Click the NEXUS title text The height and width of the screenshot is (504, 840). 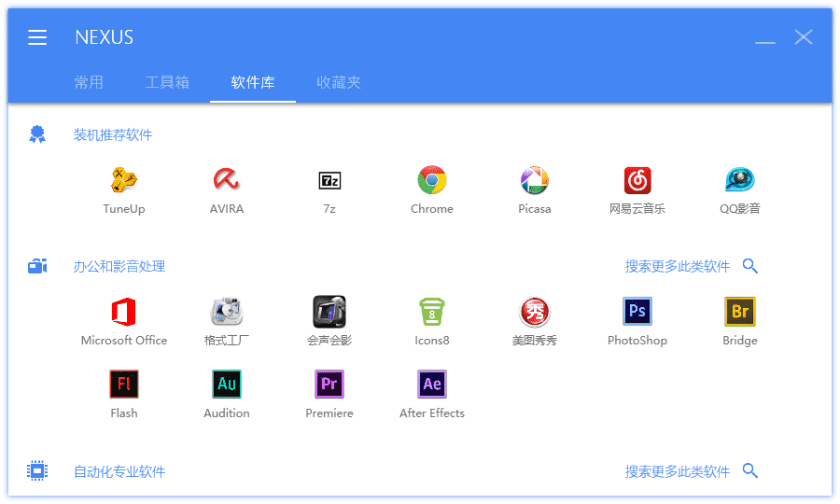(x=104, y=37)
